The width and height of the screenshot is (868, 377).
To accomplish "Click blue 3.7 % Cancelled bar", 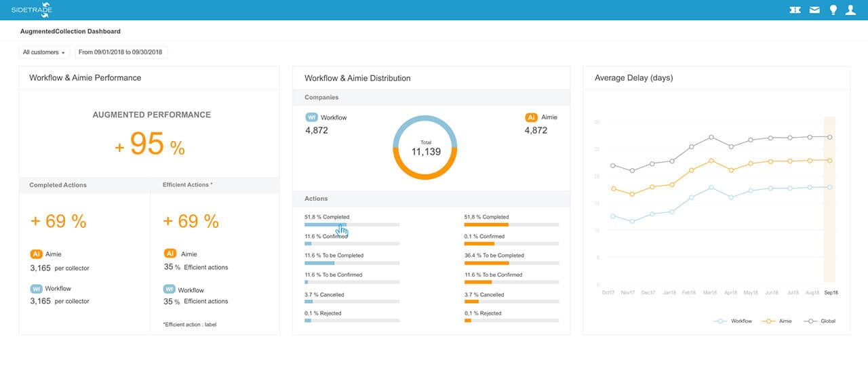I will coord(352,301).
